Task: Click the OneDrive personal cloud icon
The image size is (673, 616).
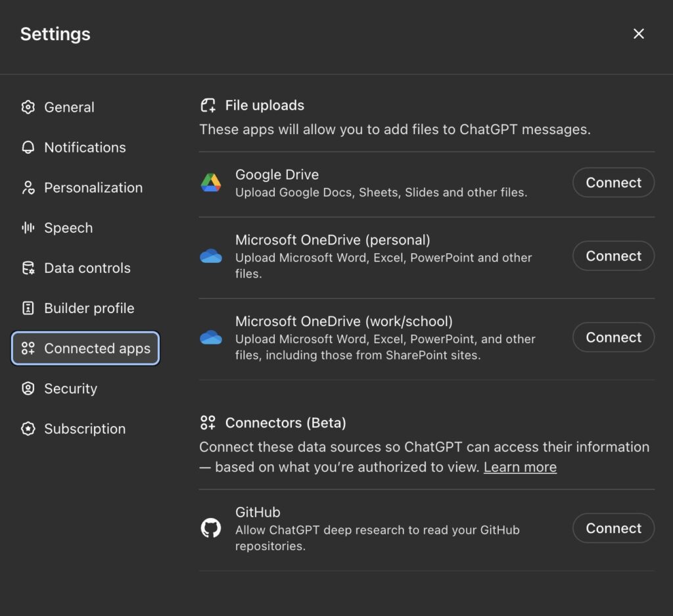Action: point(211,256)
